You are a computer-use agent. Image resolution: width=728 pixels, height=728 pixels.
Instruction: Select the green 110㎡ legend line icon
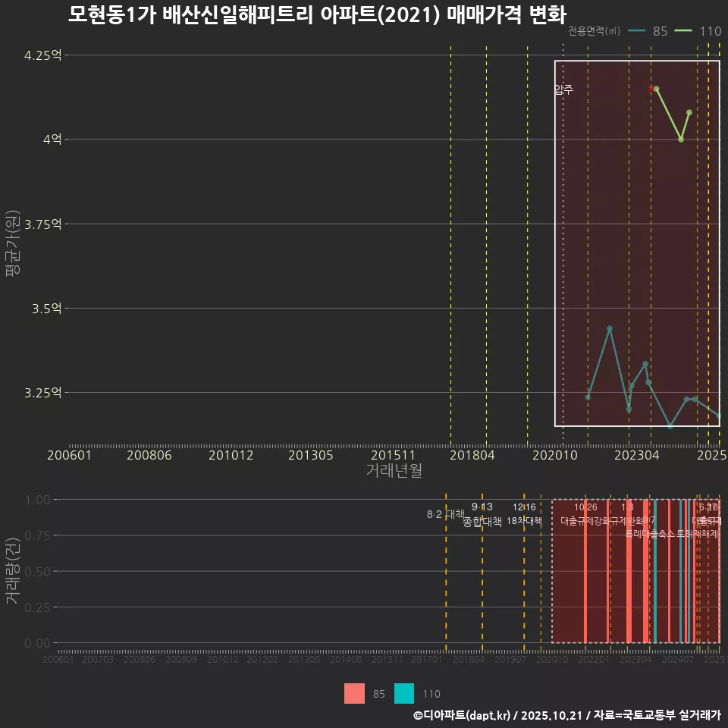click(x=682, y=31)
